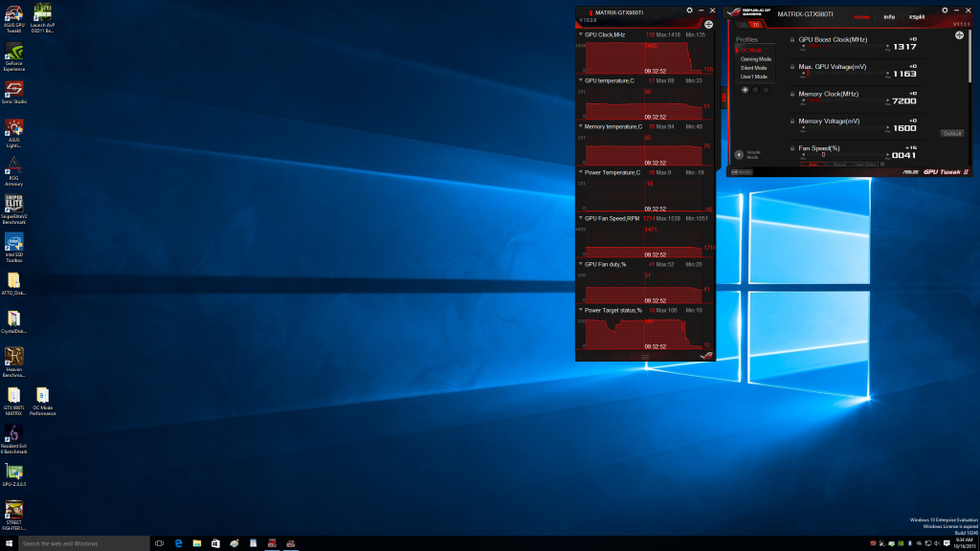The width and height of the screenshot is (980, 551).
Task: Open File Explorer from taskbar
Action: (197, 543)
